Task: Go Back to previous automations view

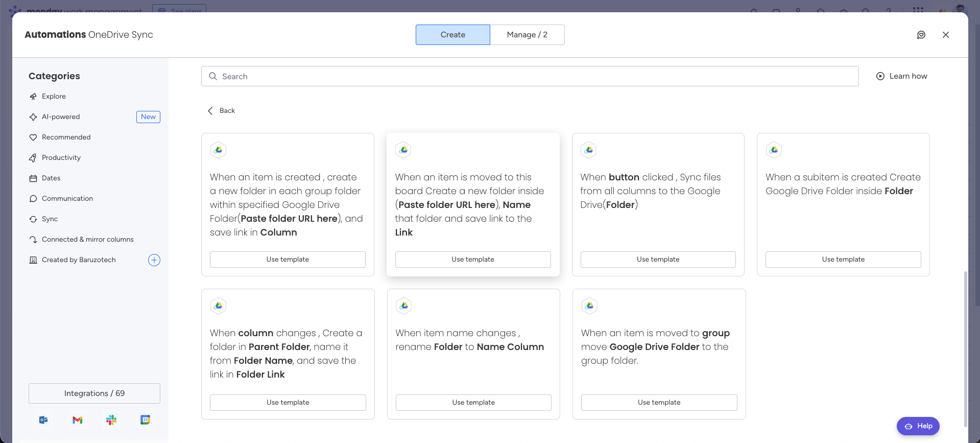Action: [221, 111]
